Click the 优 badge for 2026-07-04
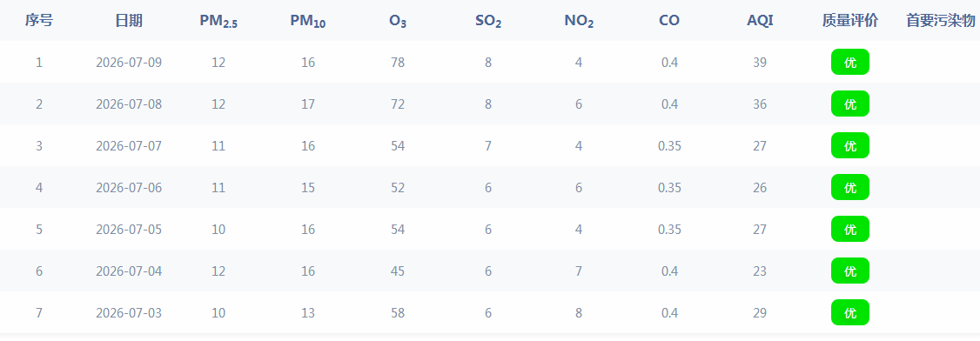Viewport: 980px width, 341px height. (x=850, y=271)
